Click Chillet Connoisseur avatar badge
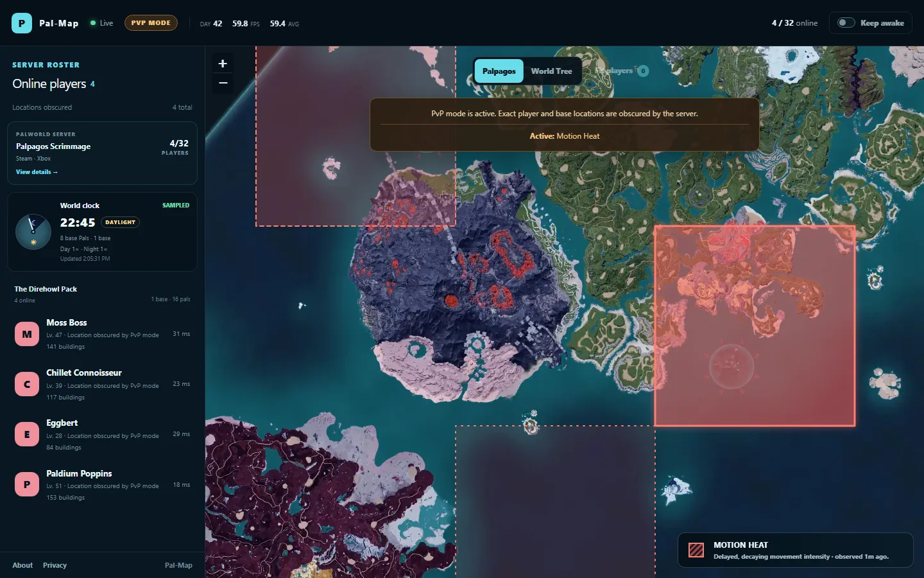The height and width of the screenshot is (578, 924). 27,384
